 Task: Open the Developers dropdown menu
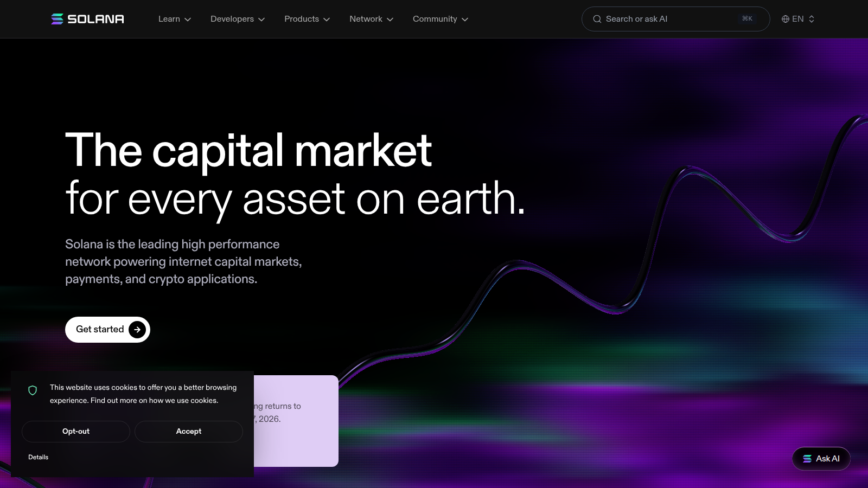pyautogui.click(x=238, y=19)
